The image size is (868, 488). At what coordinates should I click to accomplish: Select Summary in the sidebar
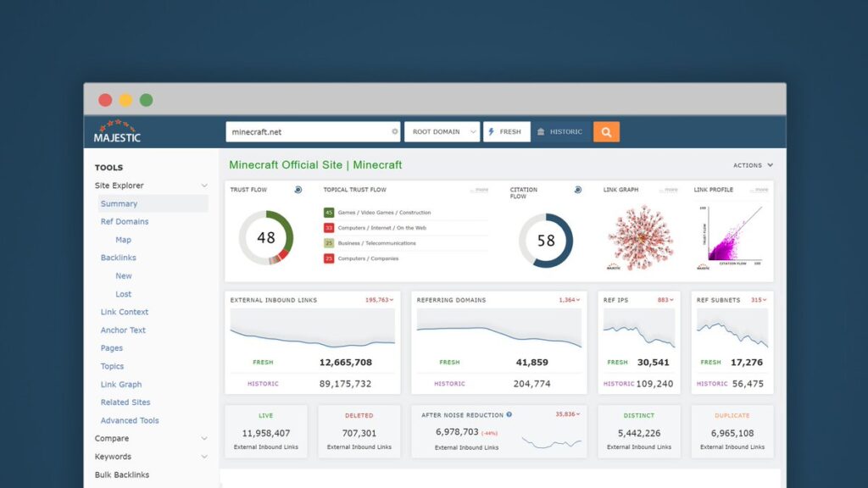pyautogui.click(x=153, y=203)
